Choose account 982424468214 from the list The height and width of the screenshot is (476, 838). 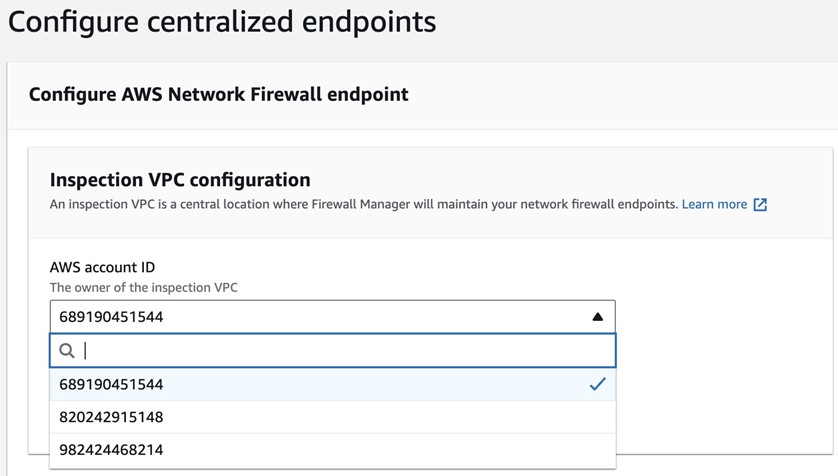111,449
